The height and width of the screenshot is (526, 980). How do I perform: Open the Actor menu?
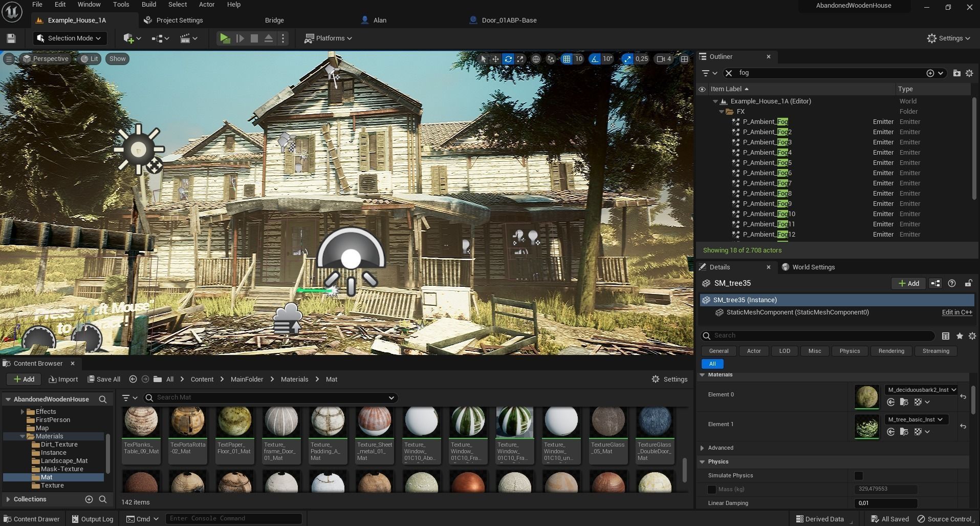coord(207,5)
